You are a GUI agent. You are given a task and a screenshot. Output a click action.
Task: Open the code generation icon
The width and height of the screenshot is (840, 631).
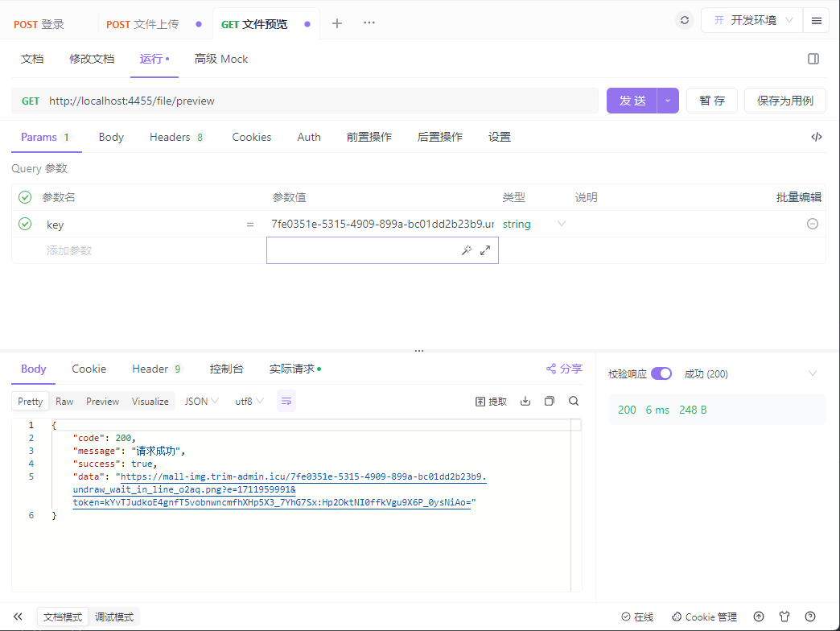(x=817, y=137)
